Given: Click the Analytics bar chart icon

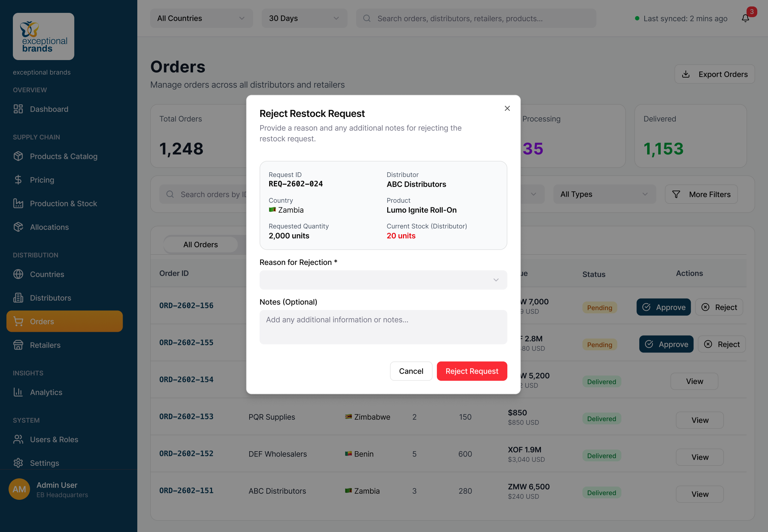Looking at the screenshot, I should pyautogui.click(x=18, y=392).
